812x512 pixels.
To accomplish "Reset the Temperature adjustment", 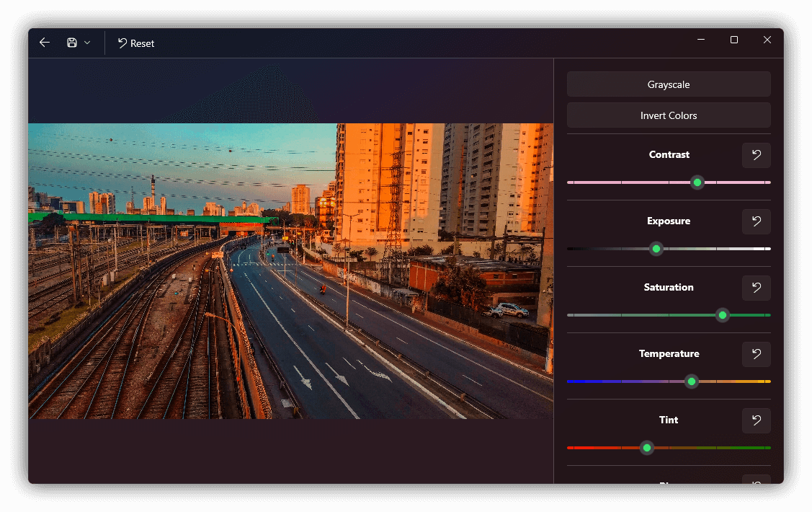I will click(x=756, y=354).
